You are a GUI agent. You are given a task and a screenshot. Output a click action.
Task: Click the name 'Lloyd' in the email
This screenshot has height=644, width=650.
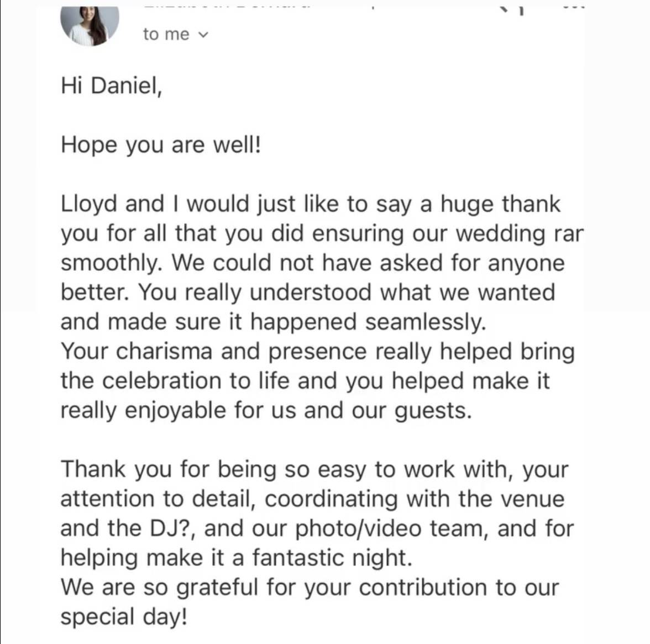coord(88,204)
